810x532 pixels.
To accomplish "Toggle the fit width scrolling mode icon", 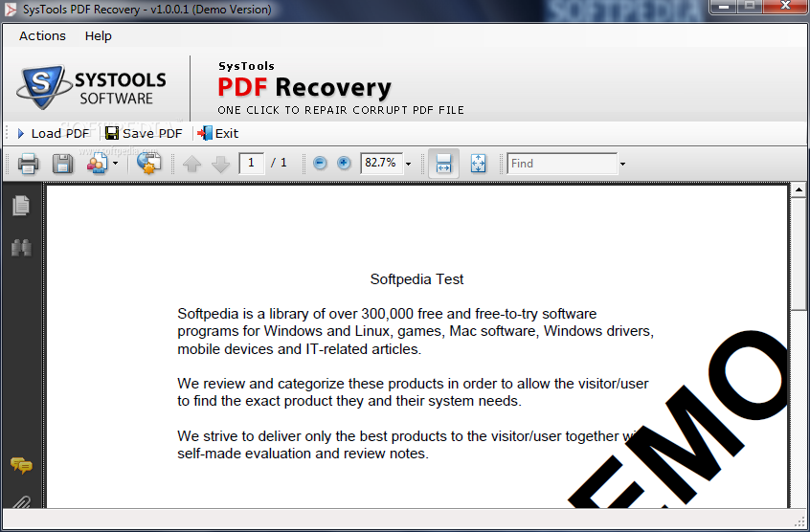I will [443, 164].
